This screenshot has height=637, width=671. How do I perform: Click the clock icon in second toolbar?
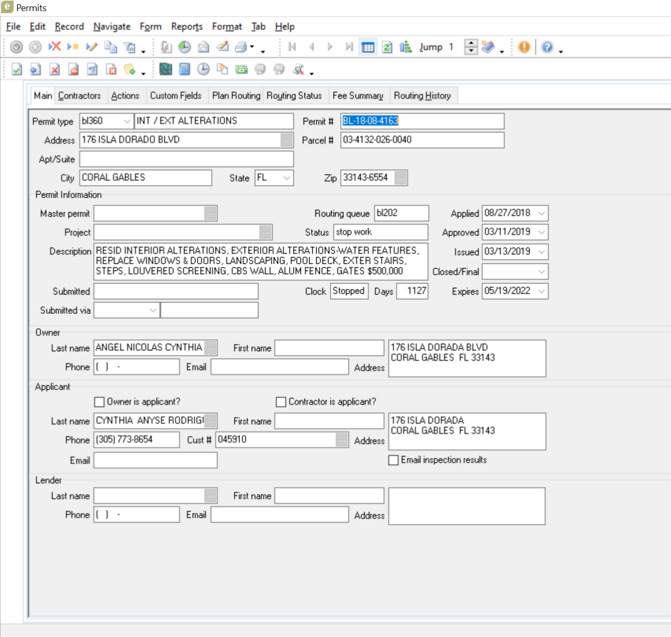click(204, 70)
